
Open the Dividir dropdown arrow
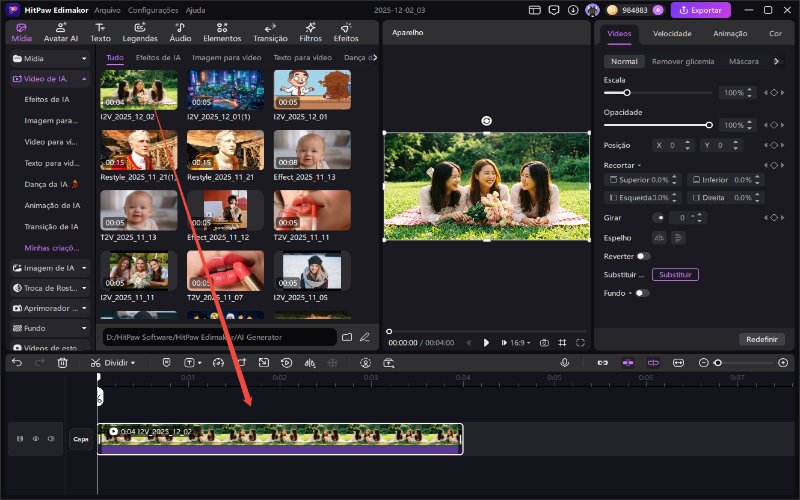point(133,363)
